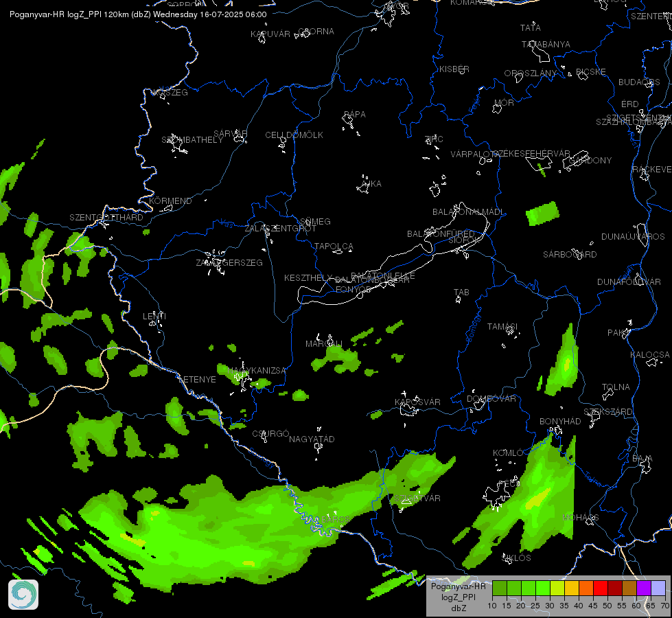Select the yellow 35 dBZ legend swatch
Screen dimensions: 672x618
[572, 588]
